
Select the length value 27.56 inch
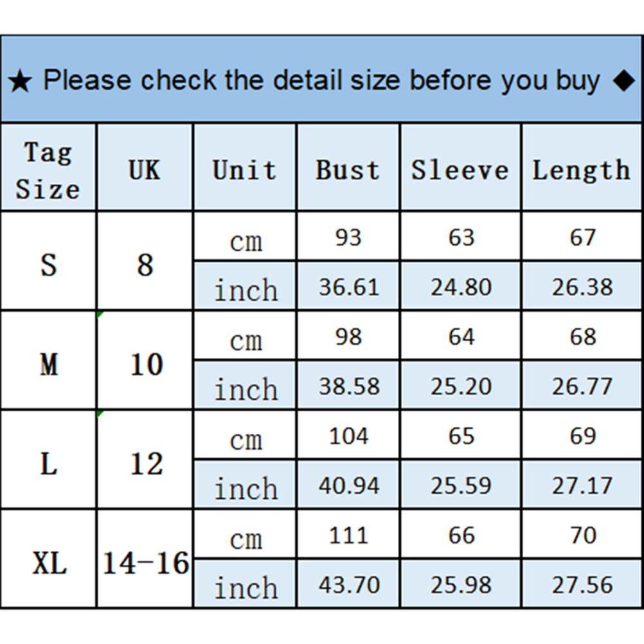point(582,585)
